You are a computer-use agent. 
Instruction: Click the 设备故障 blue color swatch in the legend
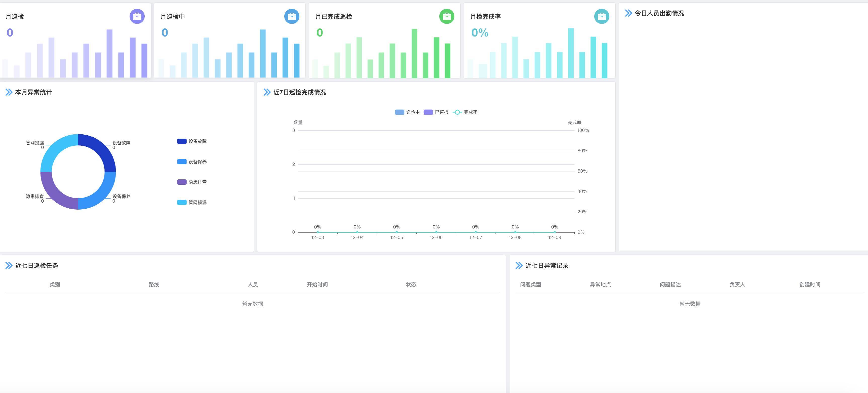click(181, 141)
